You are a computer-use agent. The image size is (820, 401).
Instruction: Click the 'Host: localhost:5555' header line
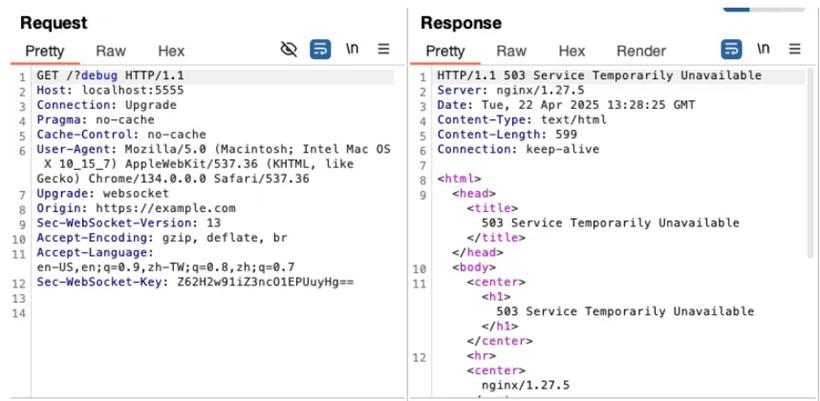[x=110, y=90]
